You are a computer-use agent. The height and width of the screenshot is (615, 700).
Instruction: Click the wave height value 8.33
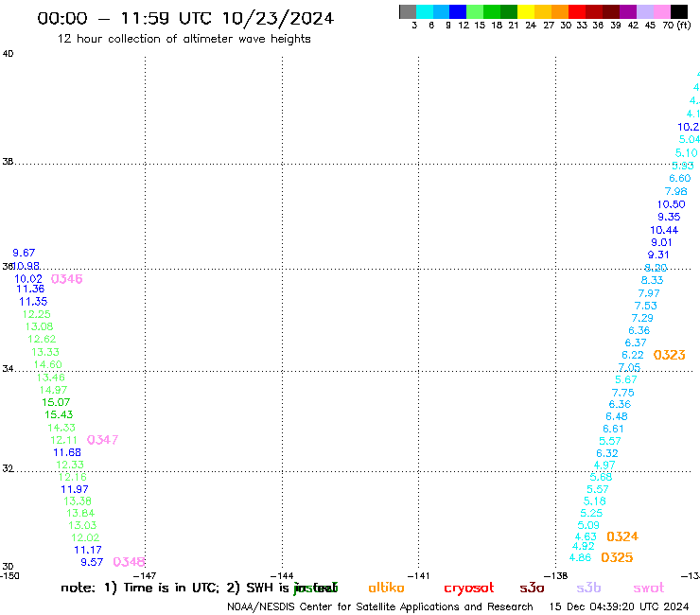[653, 280]
